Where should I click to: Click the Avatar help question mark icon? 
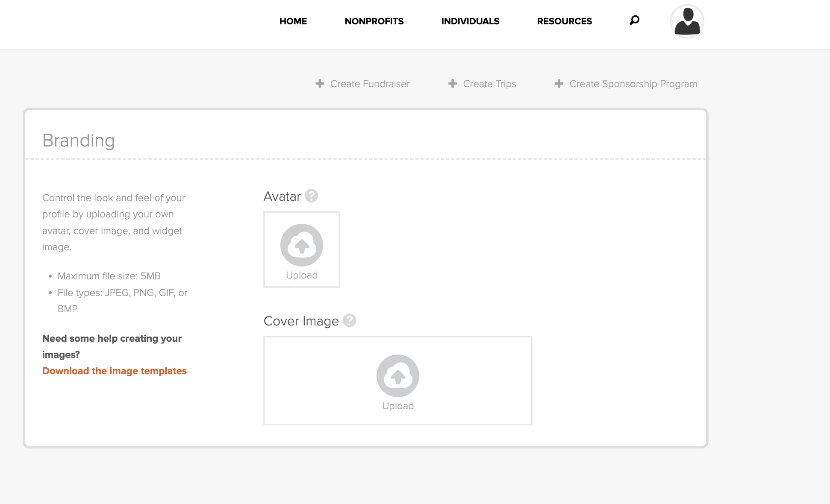click(x=311, y=196)
